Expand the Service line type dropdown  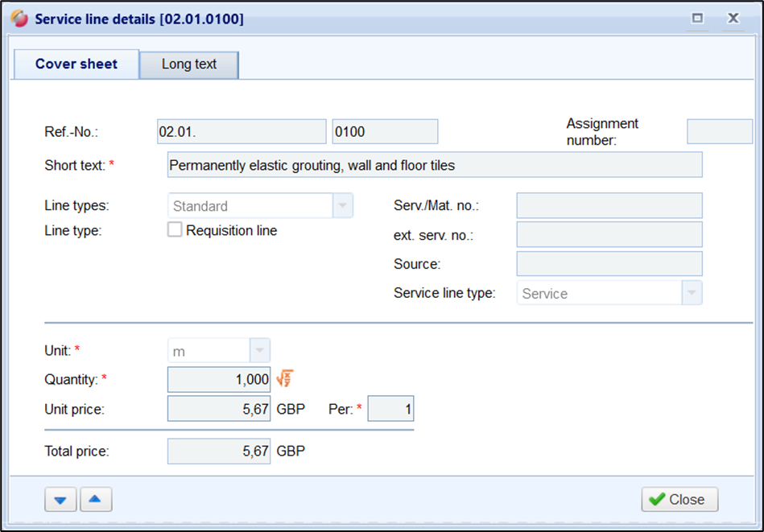(692, 294)
